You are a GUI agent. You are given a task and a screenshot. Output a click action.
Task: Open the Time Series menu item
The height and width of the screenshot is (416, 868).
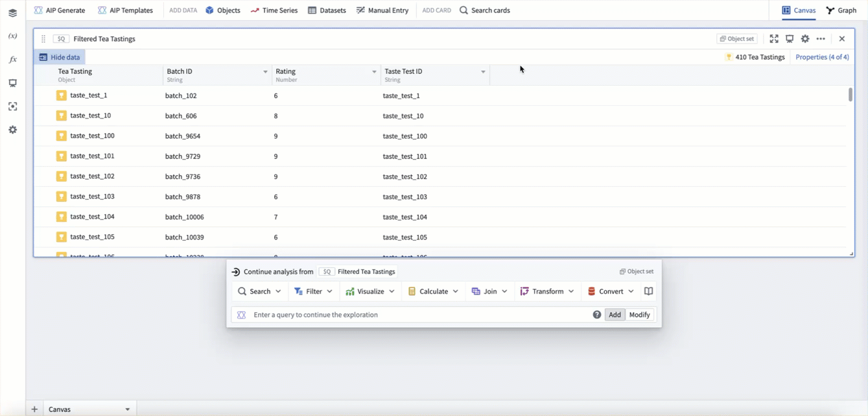tap(274, 10)
